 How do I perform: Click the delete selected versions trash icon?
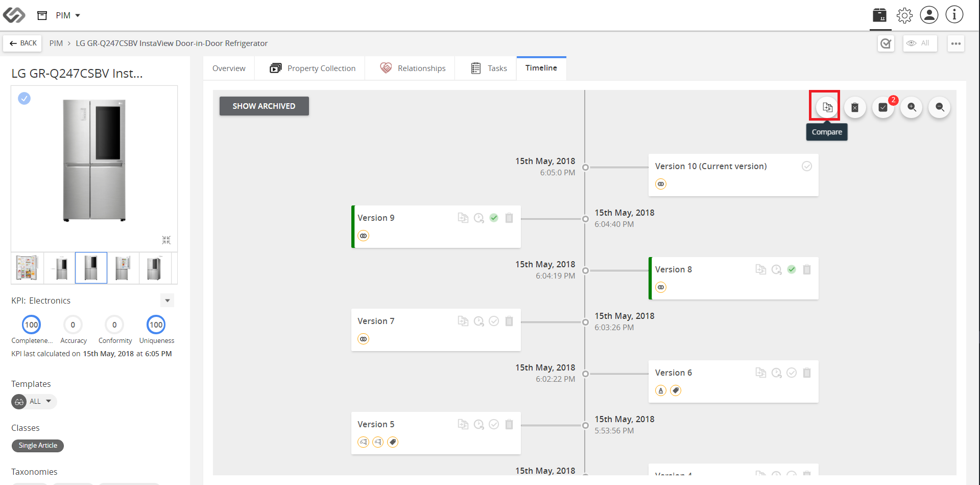click(x=855, y=107)
